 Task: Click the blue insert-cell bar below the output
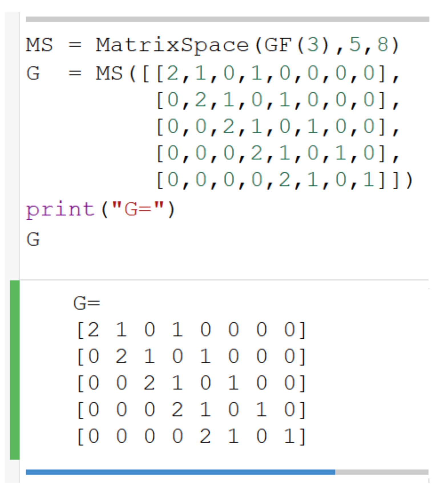point(227,472)
